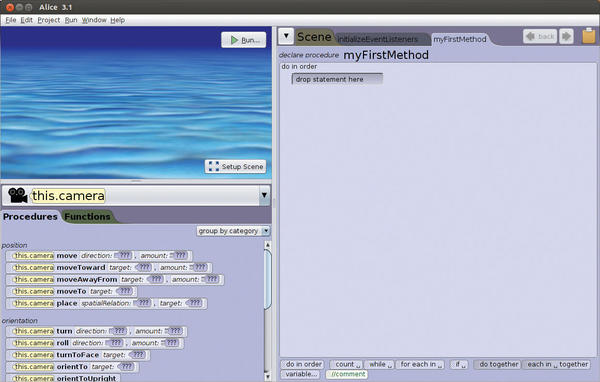
Task: Click the drop statement here placeholder
Action: point(337,79)
